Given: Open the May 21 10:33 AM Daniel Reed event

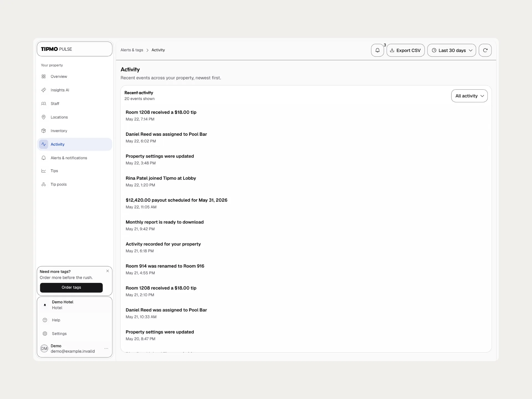Looking at the screenshot, I should (306, 313).
